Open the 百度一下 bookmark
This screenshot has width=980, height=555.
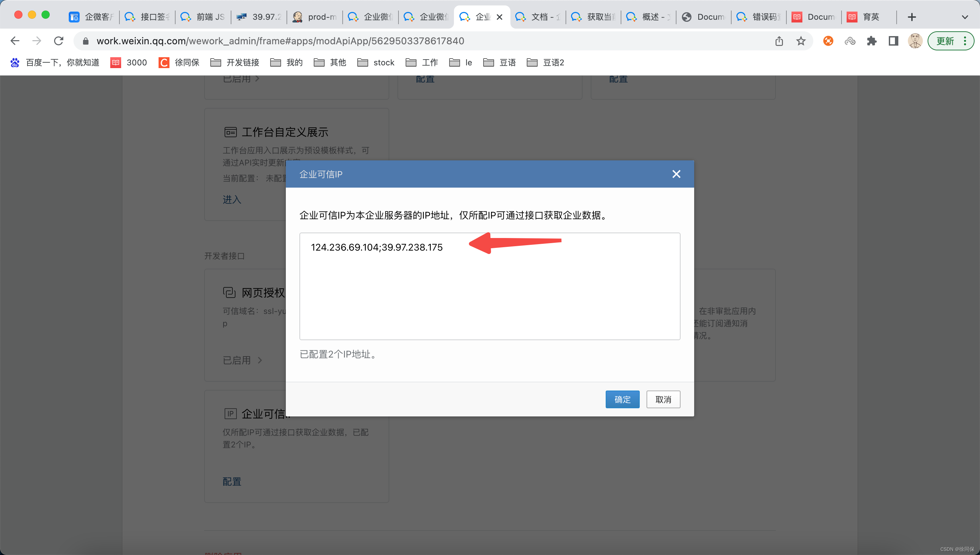pyautogui.click(x=55, y=63)
